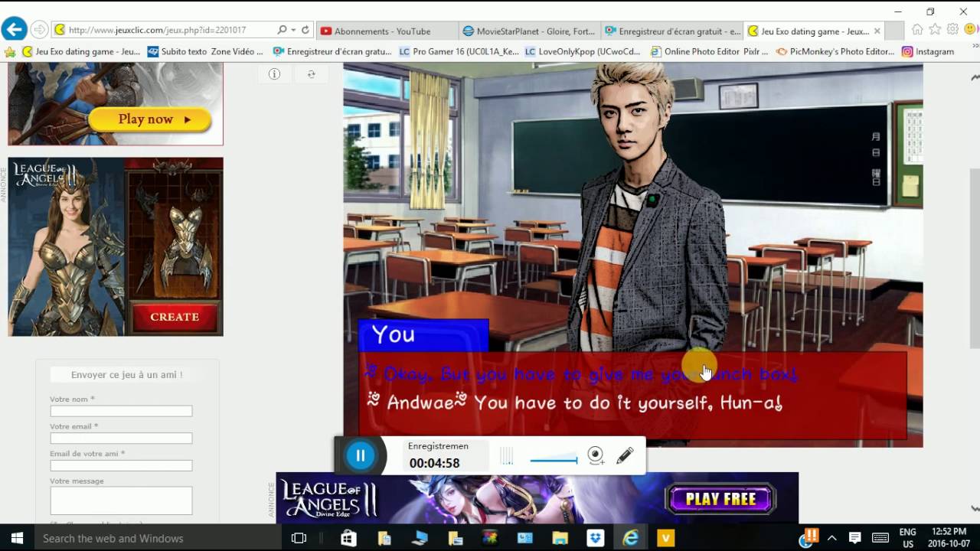Click the Votre nom input field
This screenshot has height=551, width=980.
[x=121, y=411]
